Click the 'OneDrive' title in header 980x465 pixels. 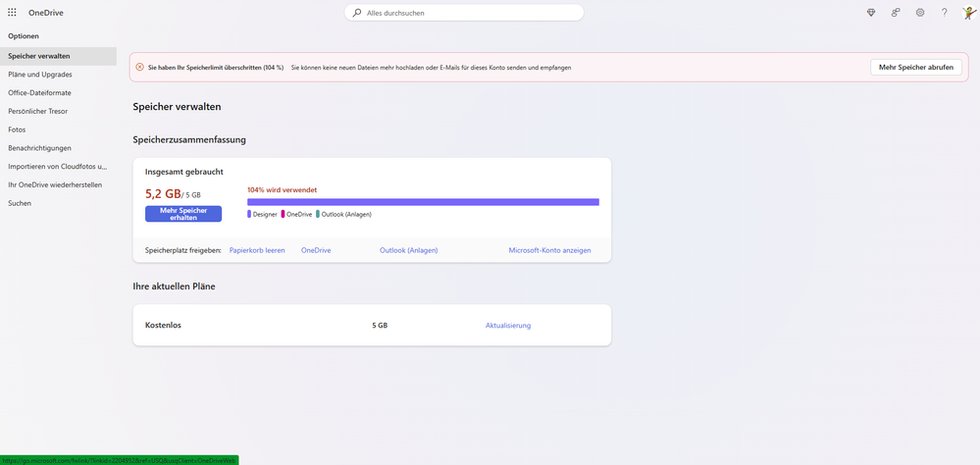click(x=46, y=13)
